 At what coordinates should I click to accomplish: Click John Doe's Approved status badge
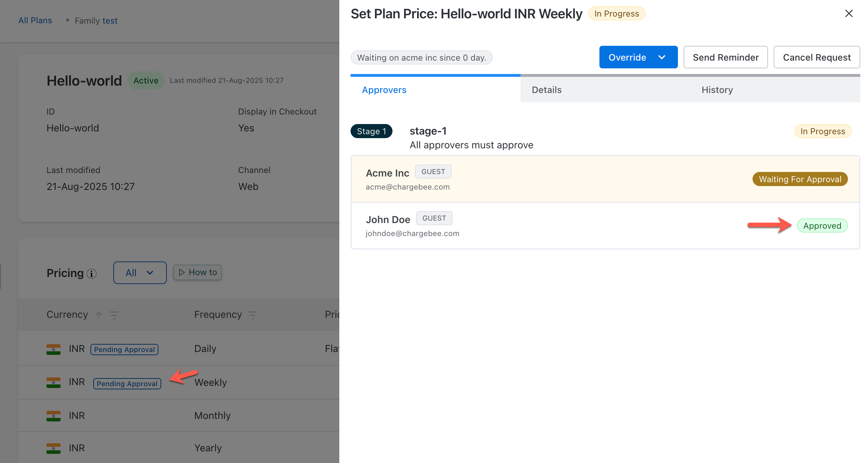click(x=822, y=226)
